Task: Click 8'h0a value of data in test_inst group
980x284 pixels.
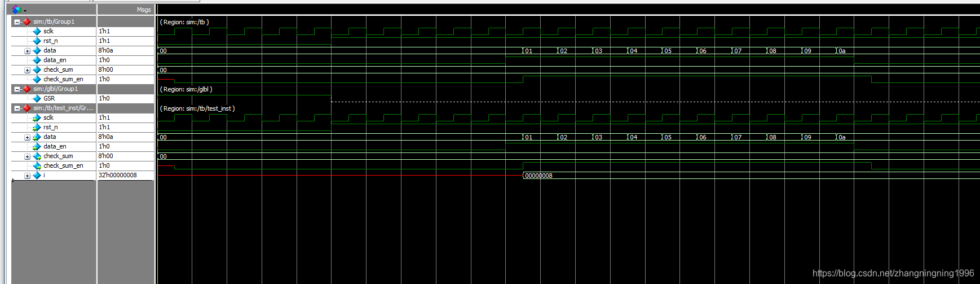Action: click(105, 137)
